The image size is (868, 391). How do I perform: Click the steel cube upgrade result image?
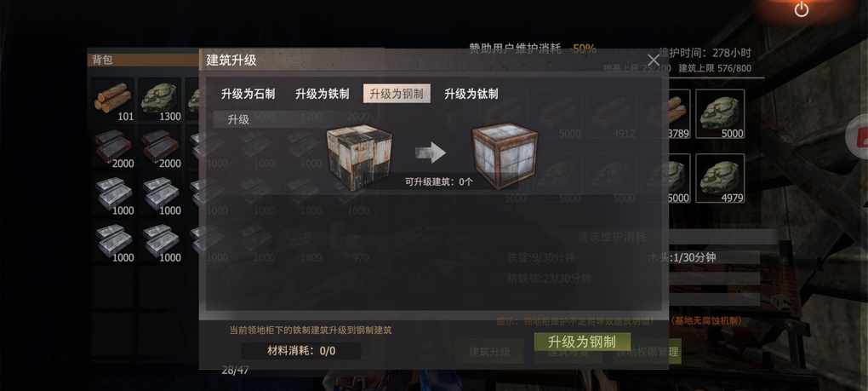505,155
